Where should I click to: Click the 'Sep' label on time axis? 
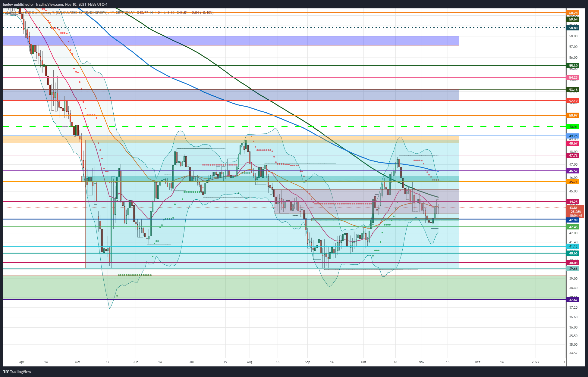pyautogui.click(x=307, y=362)
